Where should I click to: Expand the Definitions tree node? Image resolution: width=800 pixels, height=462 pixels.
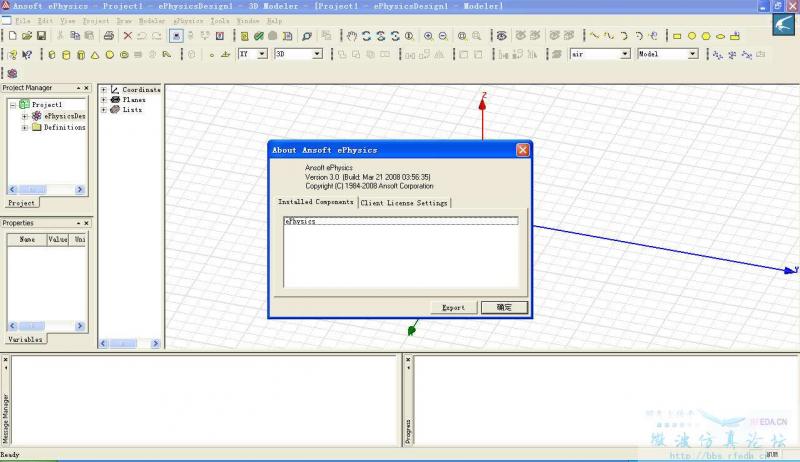pos(24,127)
